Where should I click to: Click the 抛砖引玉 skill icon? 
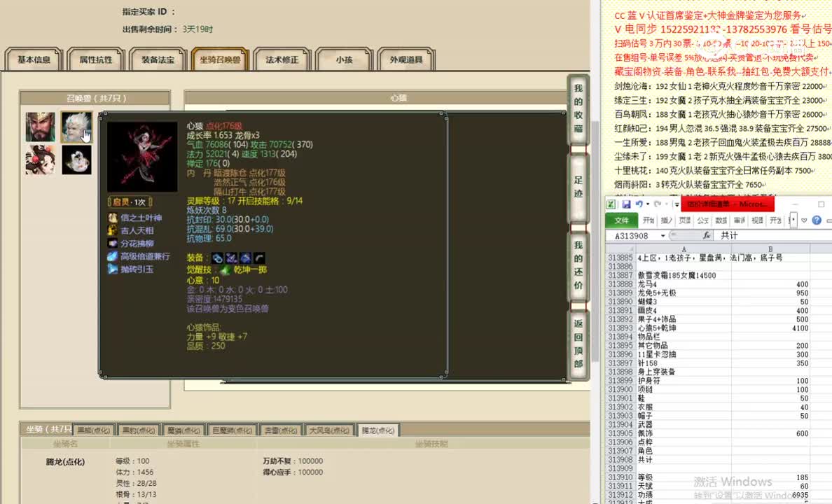113,269
